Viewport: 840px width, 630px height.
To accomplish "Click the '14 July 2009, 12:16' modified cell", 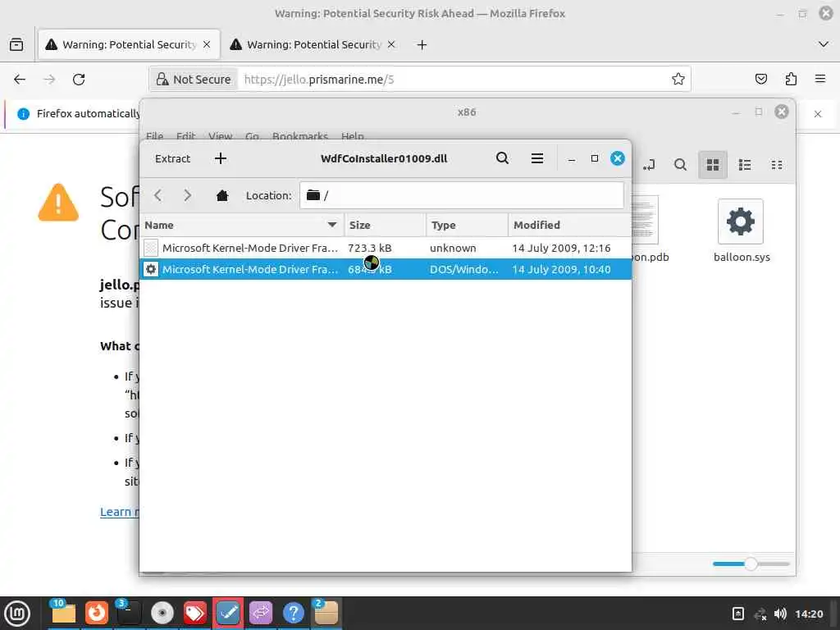I will click(x=561, y=248).
